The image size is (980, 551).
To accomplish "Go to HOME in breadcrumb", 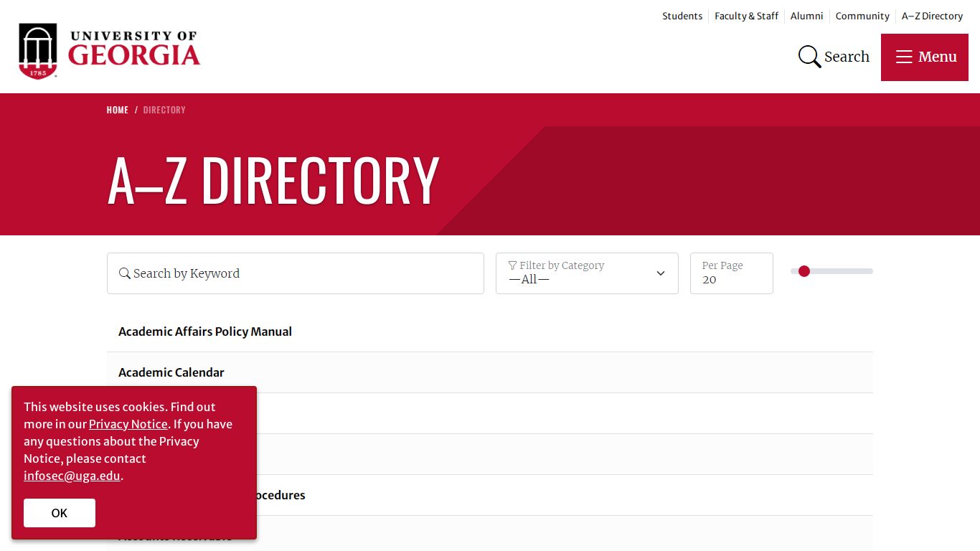I will 118,110.
